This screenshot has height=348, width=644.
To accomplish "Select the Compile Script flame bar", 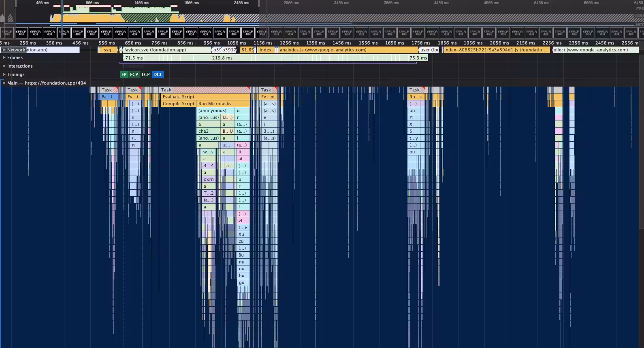I will coord(179,104).
